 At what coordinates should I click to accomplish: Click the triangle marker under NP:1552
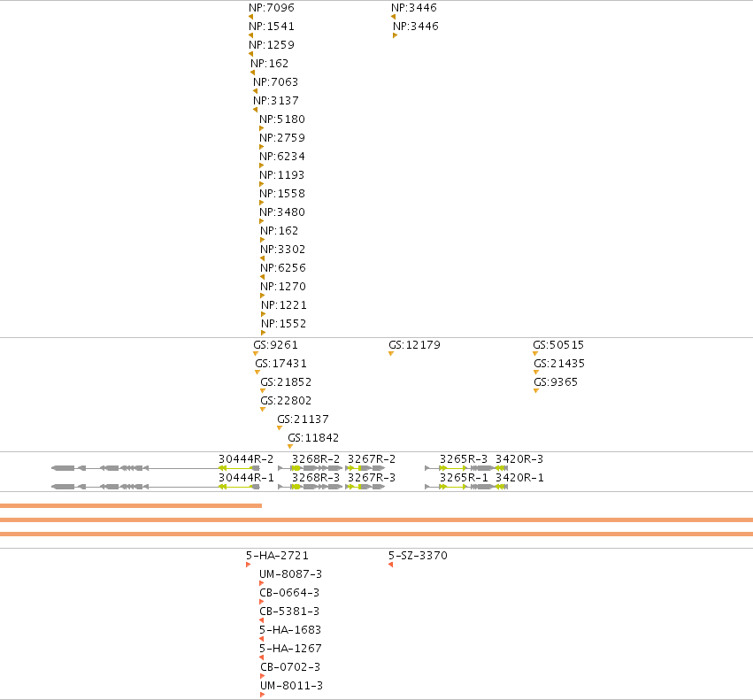(x=263, y=333)
